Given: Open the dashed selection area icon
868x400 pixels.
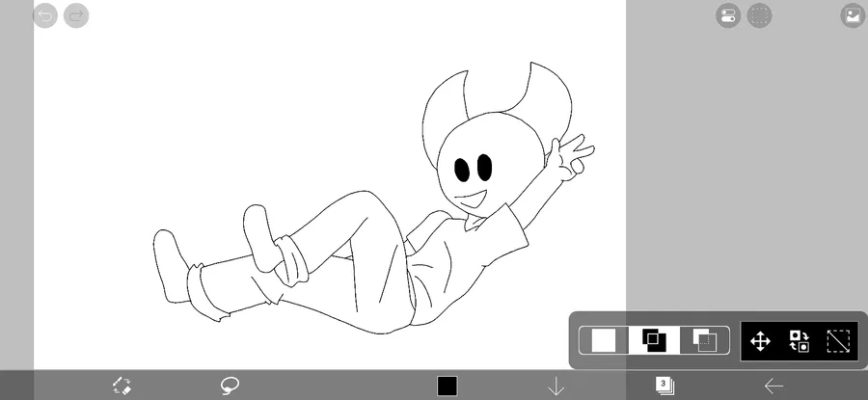Looking at the screenshot, I should point(760,16).
